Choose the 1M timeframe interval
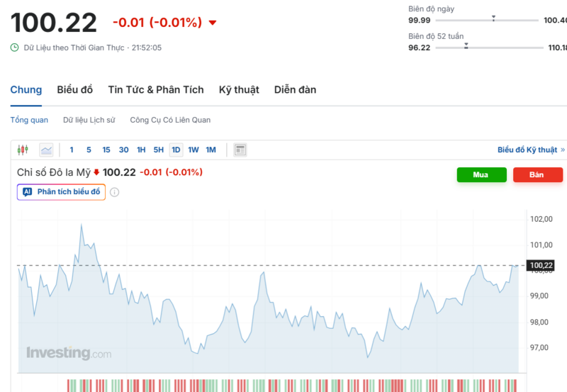 [x=210, y=150]
